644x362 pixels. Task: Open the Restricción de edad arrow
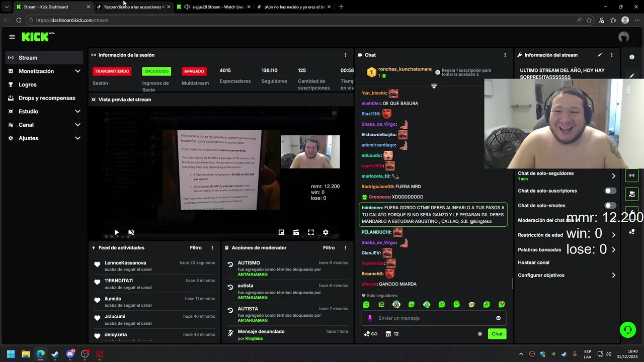tap(613, 235)
